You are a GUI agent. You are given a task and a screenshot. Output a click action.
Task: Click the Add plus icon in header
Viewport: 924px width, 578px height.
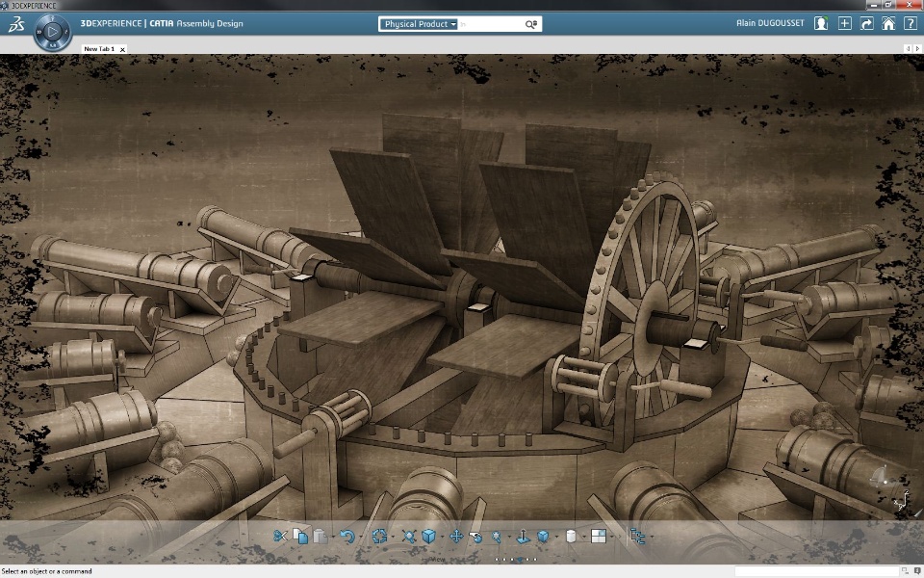point(844,23)
